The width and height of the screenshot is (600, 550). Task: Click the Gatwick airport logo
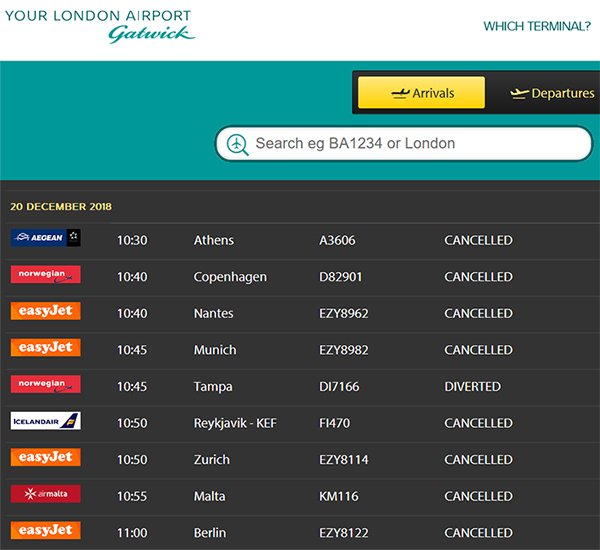(98, 25)
